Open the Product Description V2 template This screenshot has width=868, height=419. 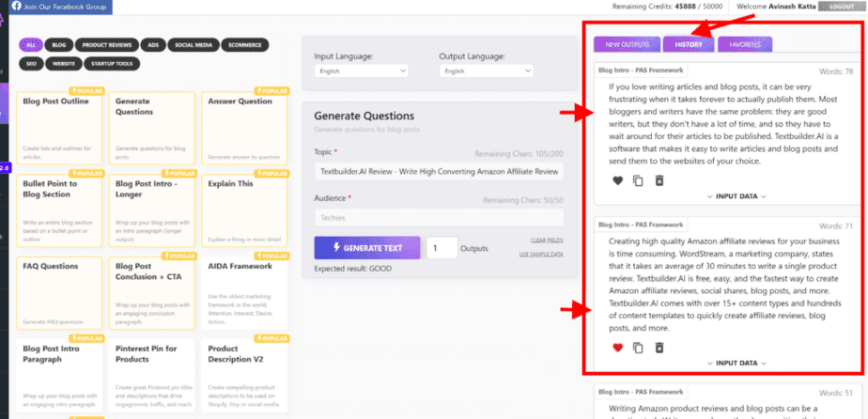coord(244,375)
